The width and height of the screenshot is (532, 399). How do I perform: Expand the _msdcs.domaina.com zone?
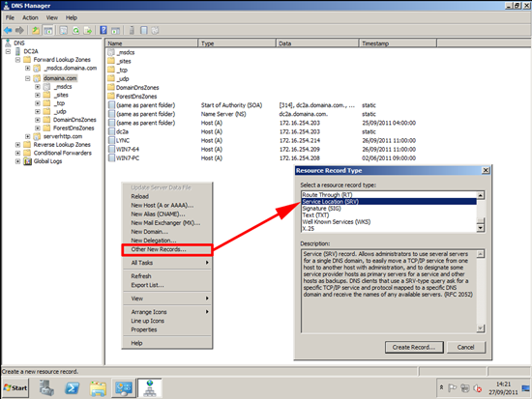pyautogui.click(x=28, y=69)
